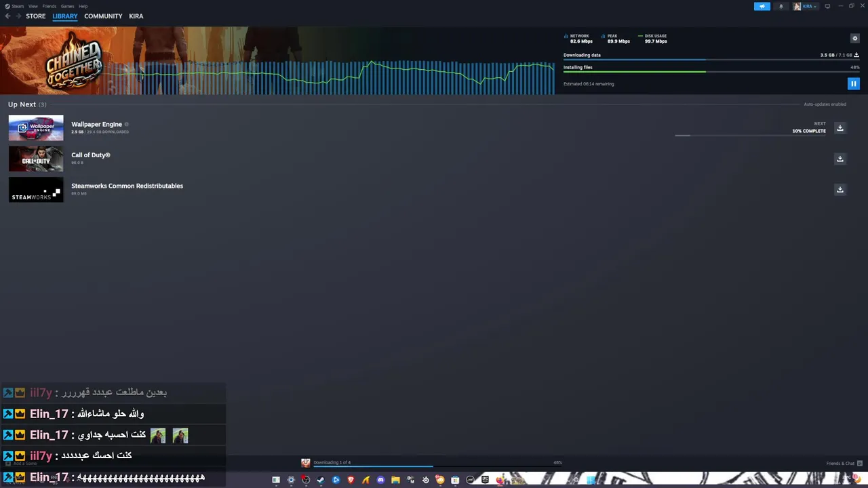The height and width of the screenshot is (488, 868).
Task: Switch to the COMMUNITY tab
Action: coord(103,16)
